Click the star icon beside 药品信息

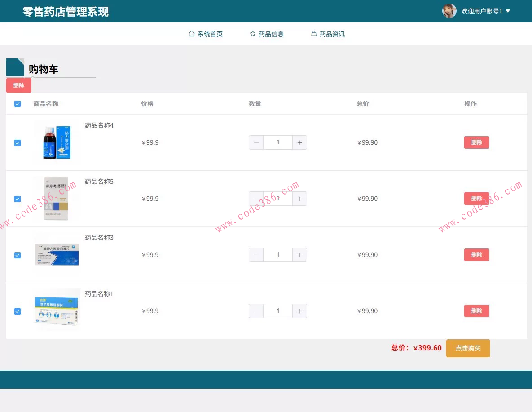click(x=252, y=33)
